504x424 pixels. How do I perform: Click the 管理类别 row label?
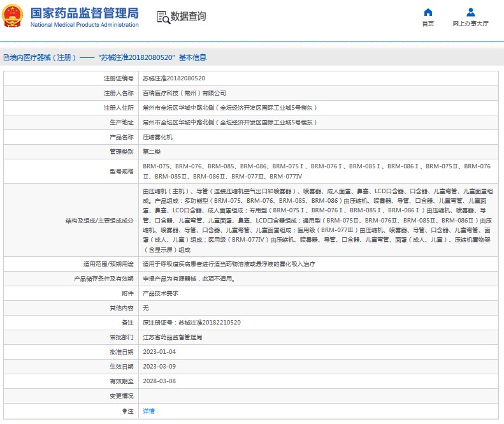click(x=122, y=152)
